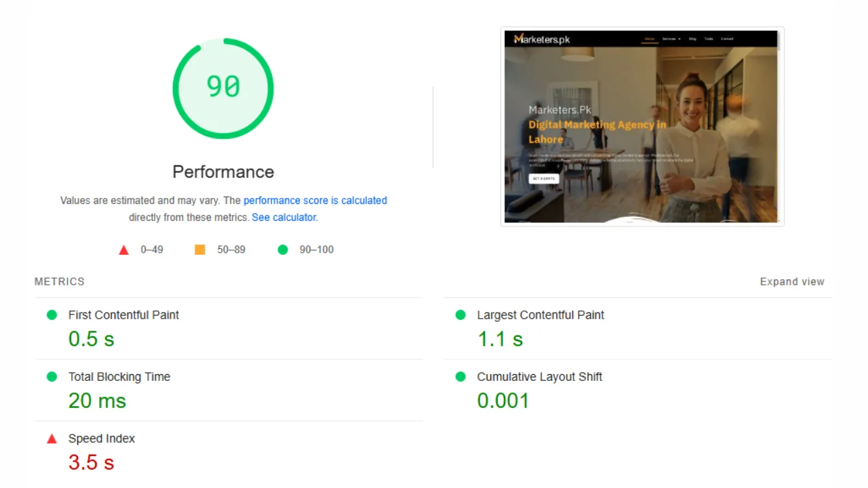Select the green dot next to Total Blocking Time

click(x=52, y=377)
